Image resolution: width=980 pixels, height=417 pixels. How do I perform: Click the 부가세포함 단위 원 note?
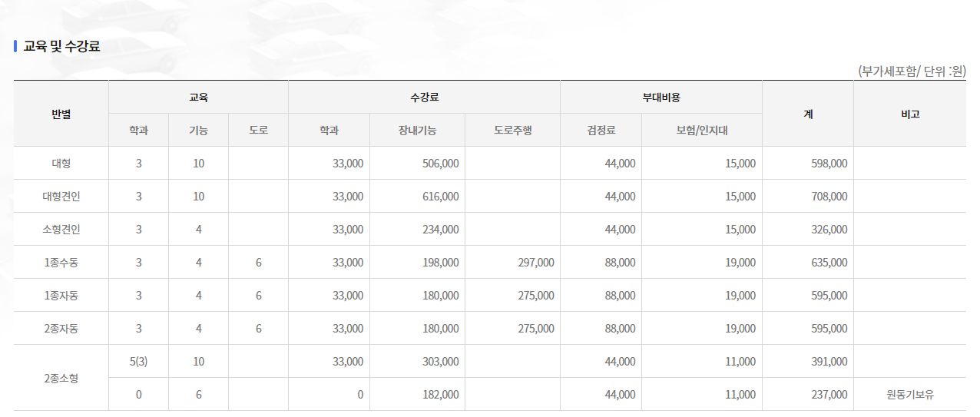[x=912, y=71]
